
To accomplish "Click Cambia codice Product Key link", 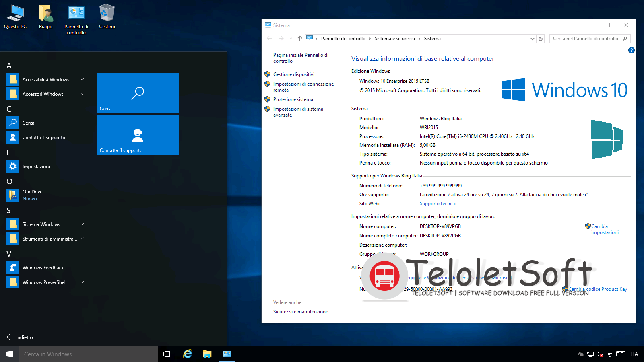I will (598, 289).
